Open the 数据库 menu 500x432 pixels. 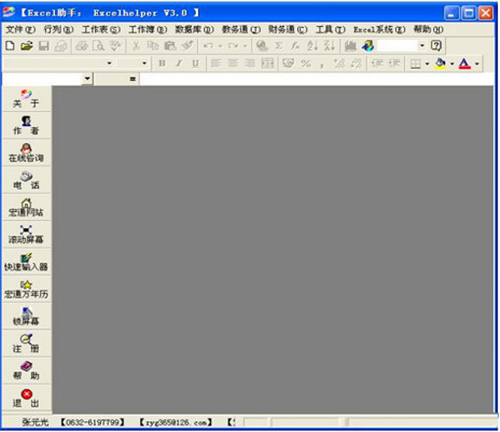[194, 30]
